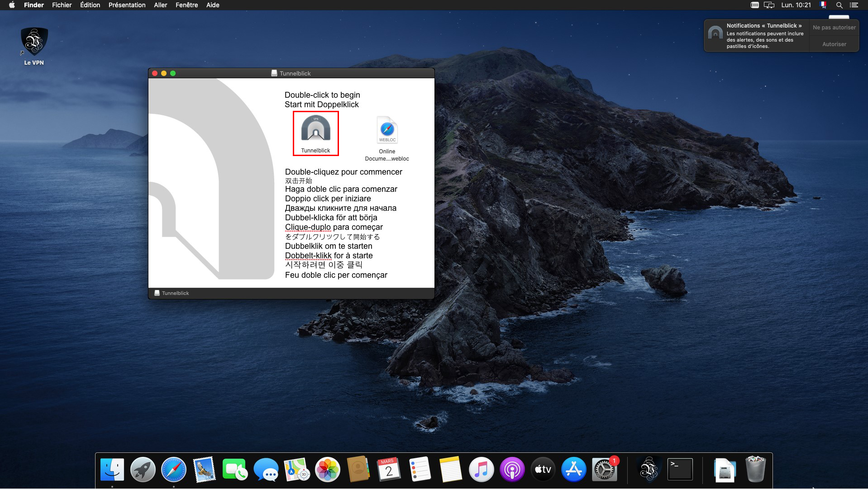Open Finder from the Dock

[x=112, y=469]
